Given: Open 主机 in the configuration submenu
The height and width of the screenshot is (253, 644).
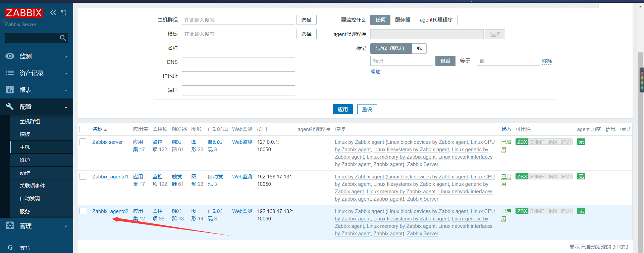Looking at the screenshot, I should [42, 147].
